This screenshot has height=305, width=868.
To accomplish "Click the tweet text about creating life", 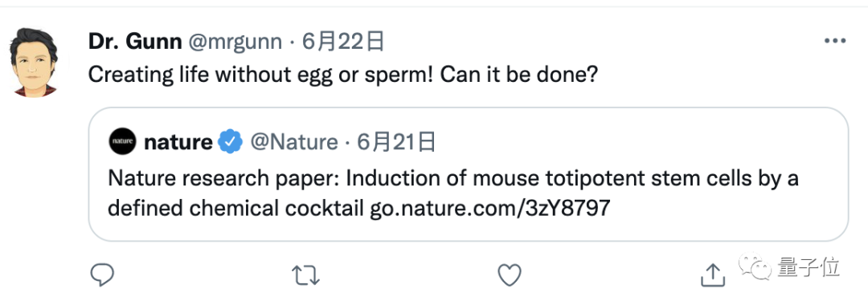I will 343,75.
